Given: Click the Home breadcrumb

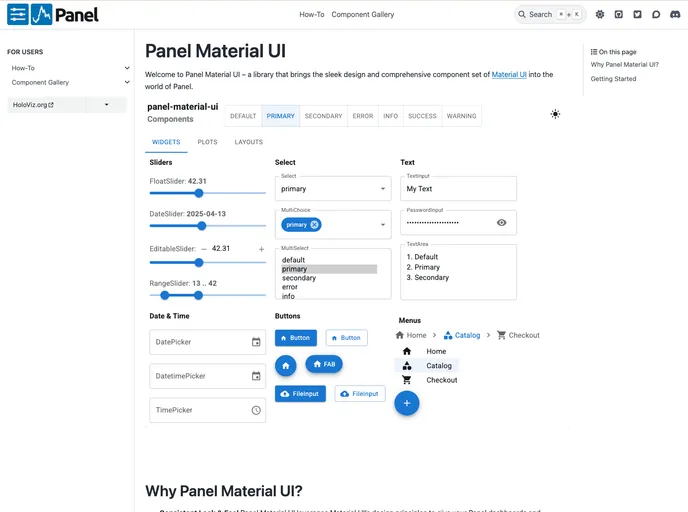Looking at the screenshot, I should tap(411, 335).
